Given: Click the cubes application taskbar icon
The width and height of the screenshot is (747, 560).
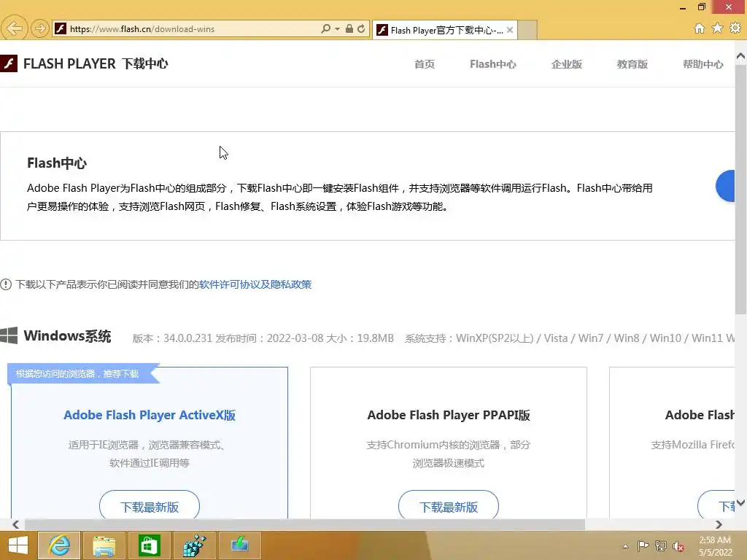Looking at the screenshot, I should coord(194,545).
